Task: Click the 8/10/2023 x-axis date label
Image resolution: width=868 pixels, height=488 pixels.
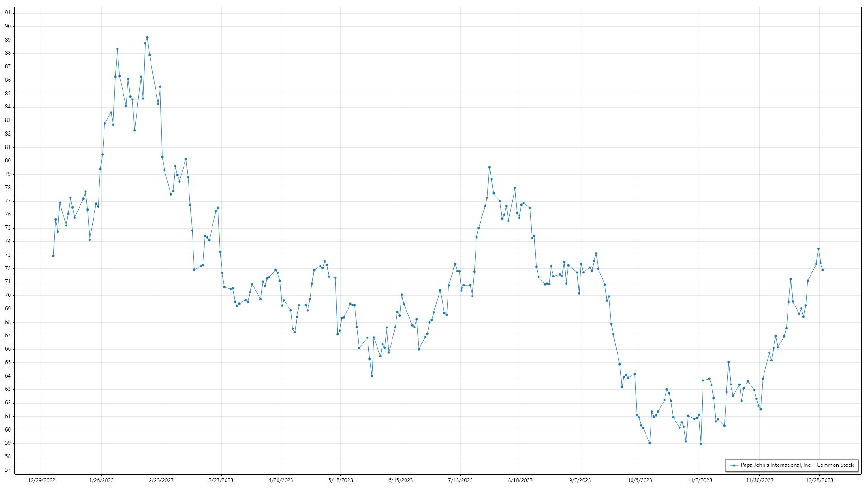Action: coord(520,480)
